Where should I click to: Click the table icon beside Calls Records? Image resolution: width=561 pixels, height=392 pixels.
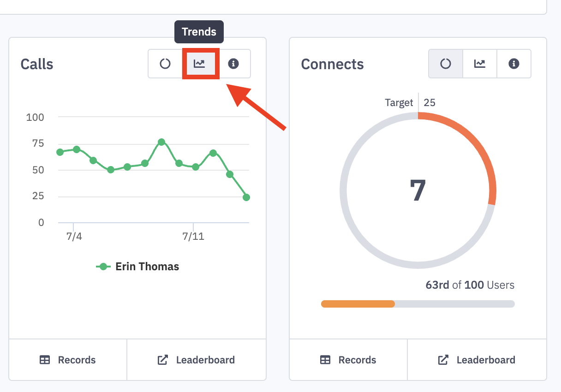[45, 360]
